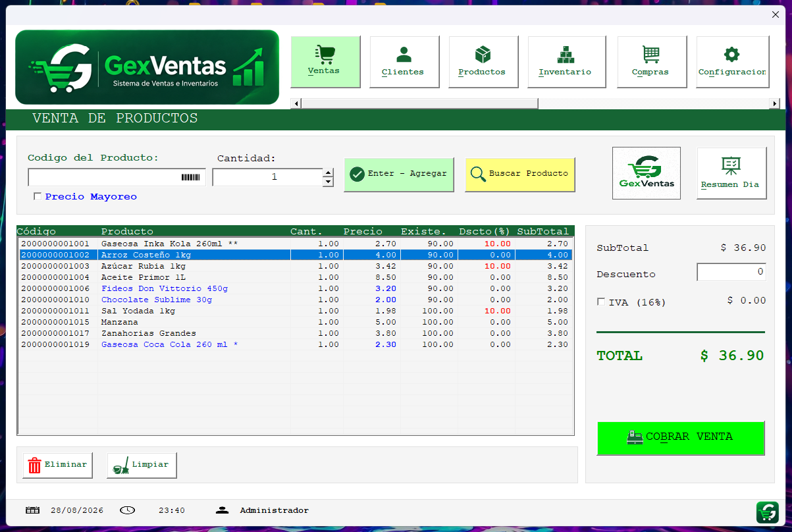Click code 2000000001004 in the table
Image resolution: width=792 pixels, height=532 pixels.
(55, 277)
